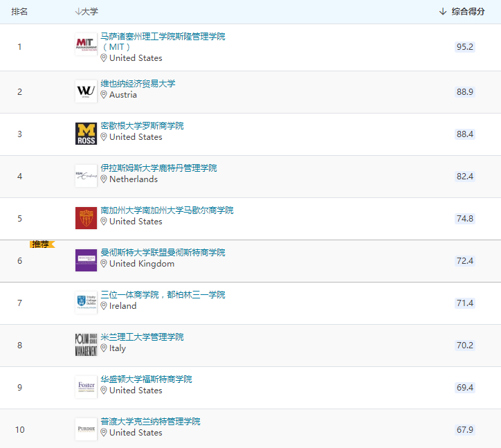Open 米兰理工大学管理学院 link
Viewport: 501px width, 448px height.
pyautogui.click(x=142, y=337)
